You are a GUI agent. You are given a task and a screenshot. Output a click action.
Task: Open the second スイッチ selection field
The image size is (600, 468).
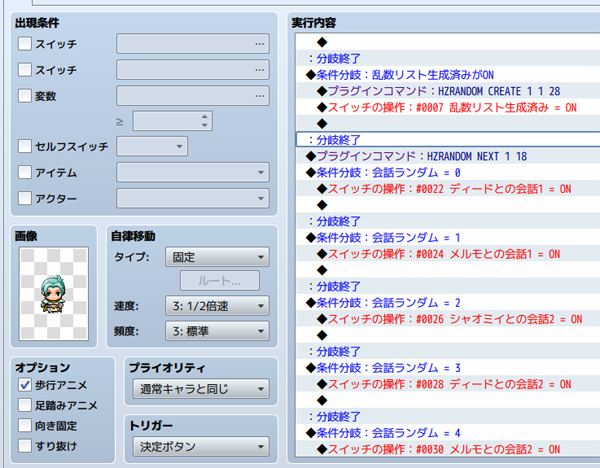193,70
